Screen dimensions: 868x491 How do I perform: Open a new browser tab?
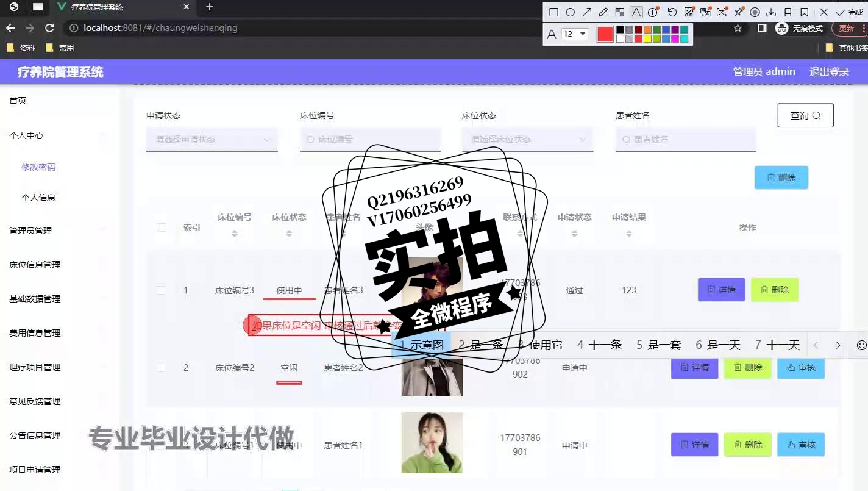coord(210,7)
